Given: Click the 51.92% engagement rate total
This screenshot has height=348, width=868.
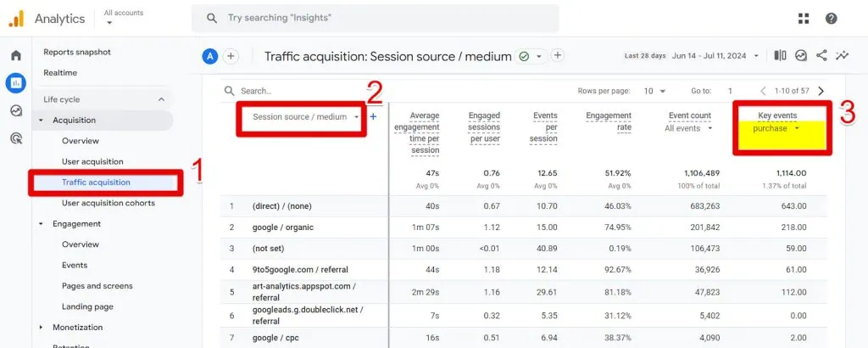Looking at the screenshot, I should [x=618, y=173].
